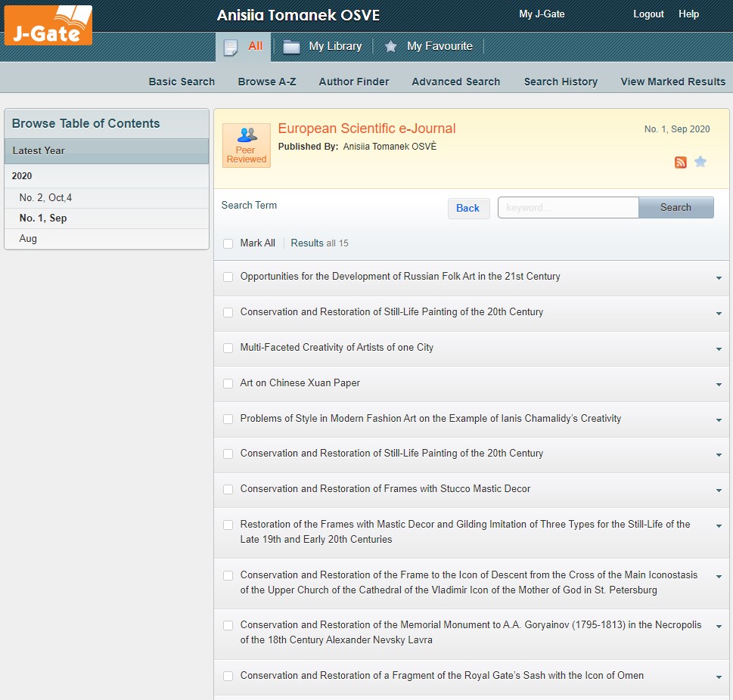Expand the Frames with Stucco Mastic Decor arrow
Viewport: 733px width, 700px height.
tap(719, 491)
